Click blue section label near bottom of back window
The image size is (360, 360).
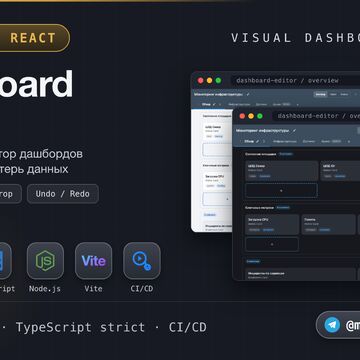[x=210, y=215]
